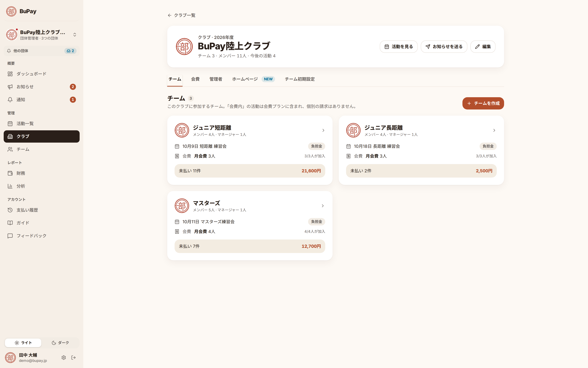Select クラブ in the sidebar
The image size is (588, 368).
click(x=41, y=136)
